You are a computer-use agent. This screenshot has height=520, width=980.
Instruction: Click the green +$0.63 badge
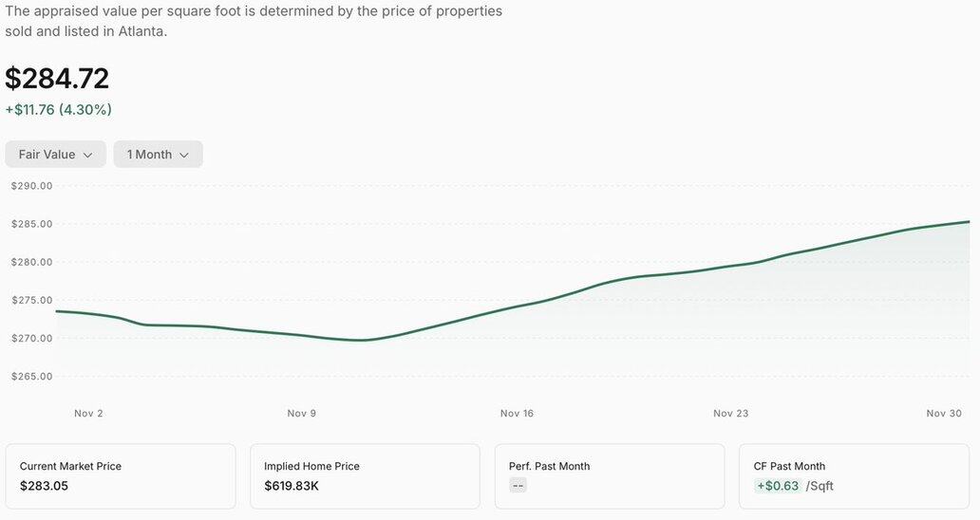777,487
